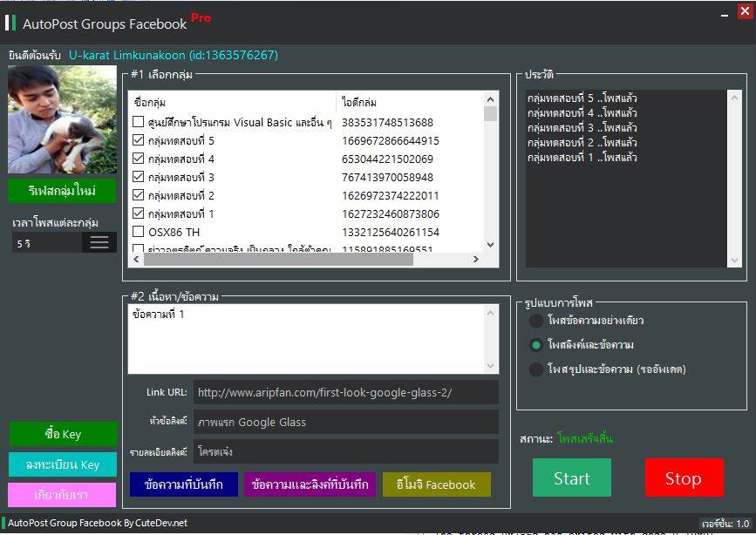The height and width of the screenshot is (535, 756).
Task: Click the version 1.0 label
Action: click(x=725, y=524)
